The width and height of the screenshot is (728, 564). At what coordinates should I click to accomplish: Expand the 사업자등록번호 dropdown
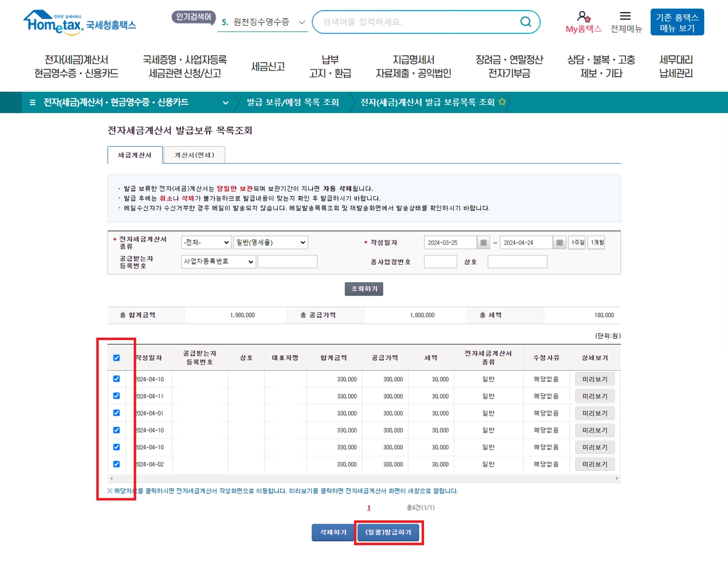(218, 261)
